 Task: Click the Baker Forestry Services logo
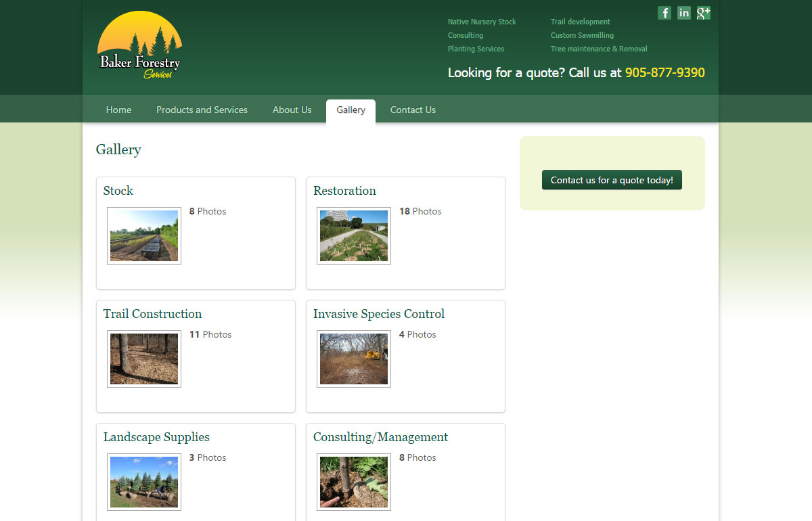click(139, 46)
